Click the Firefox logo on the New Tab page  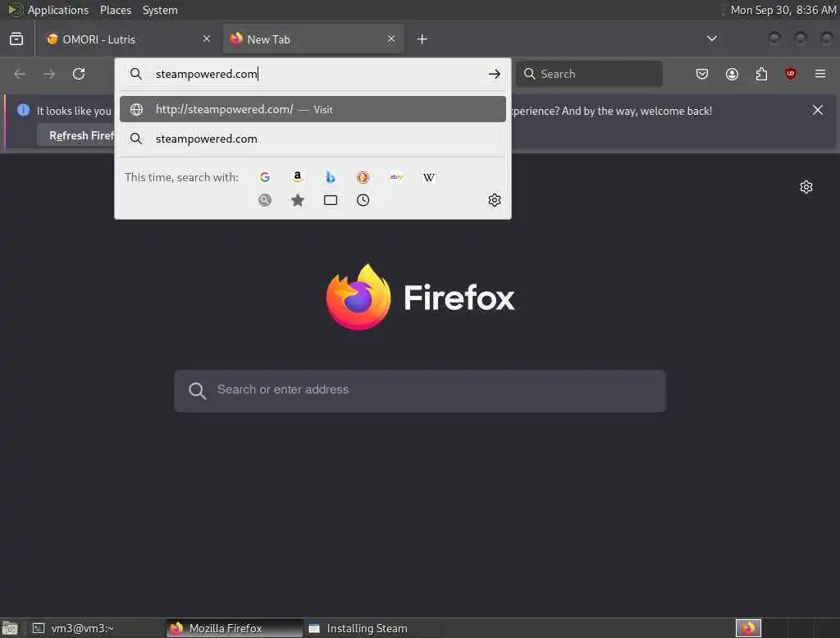358,297
